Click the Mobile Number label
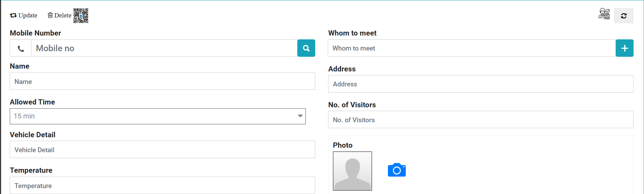The image size is (644, 194). pyautogui.click(x=36, y=33)
